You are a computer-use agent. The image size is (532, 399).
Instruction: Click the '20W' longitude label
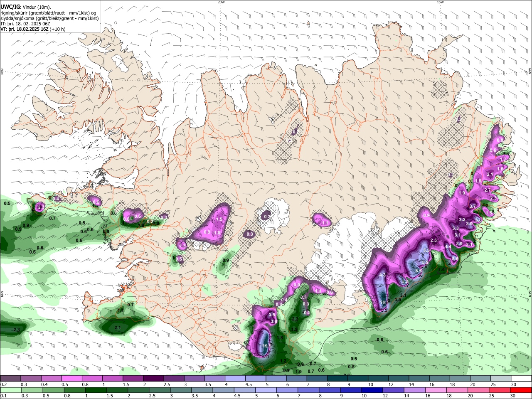pyautogui.click(x=221, y=2)
